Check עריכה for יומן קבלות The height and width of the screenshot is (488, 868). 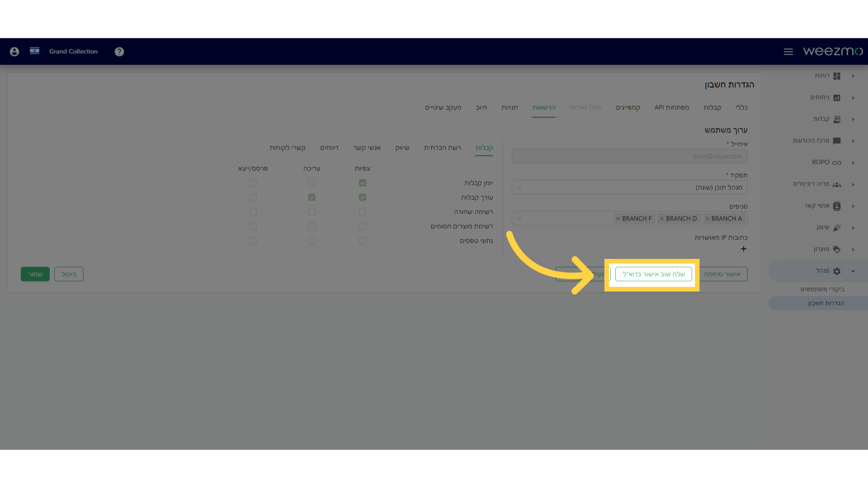coord(312,183)
